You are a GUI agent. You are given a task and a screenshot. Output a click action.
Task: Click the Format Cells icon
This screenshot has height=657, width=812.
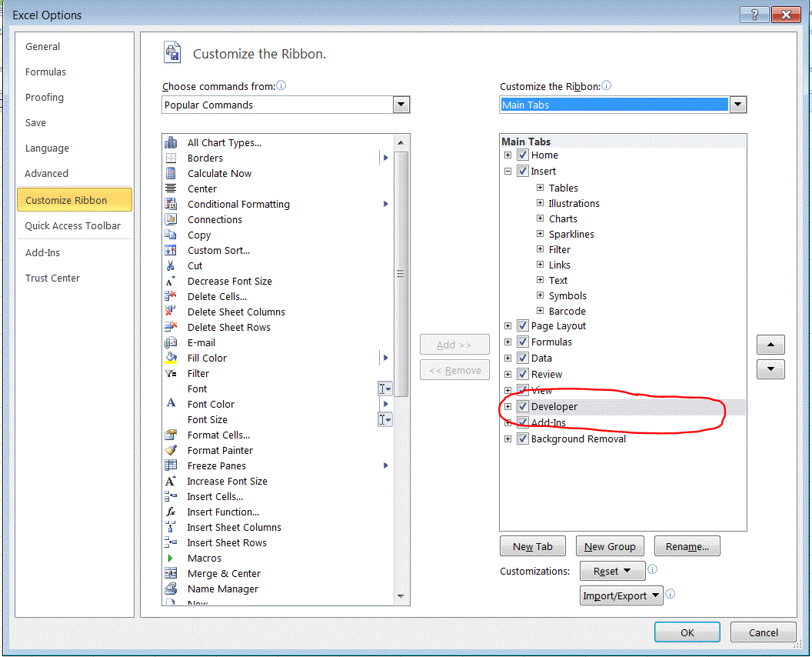[x=171, y=435]
